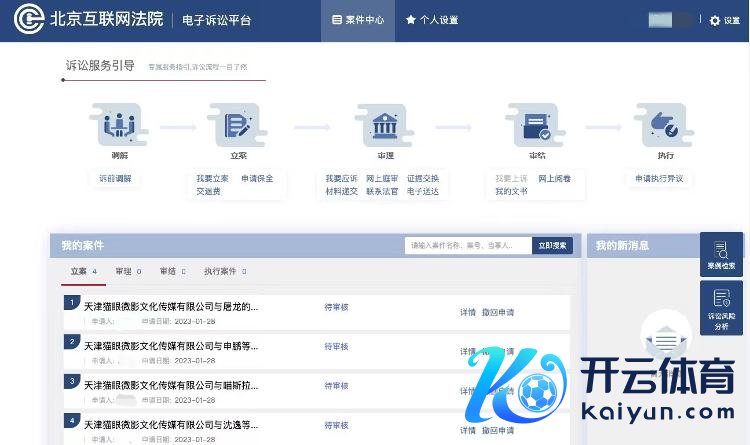This screenshot has height=445, width=750.
Task: Open the 个人设置 top navigation tab
Action: tap(432, 20)
